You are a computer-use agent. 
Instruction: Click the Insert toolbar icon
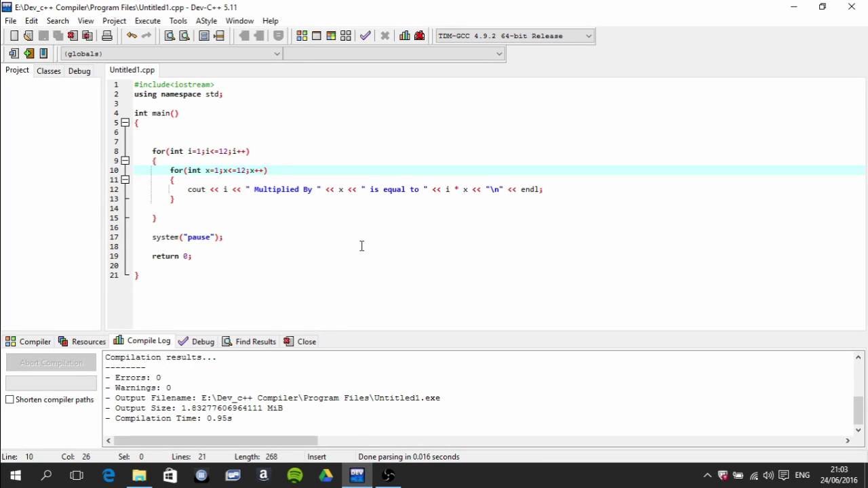(x=14, y=54)
